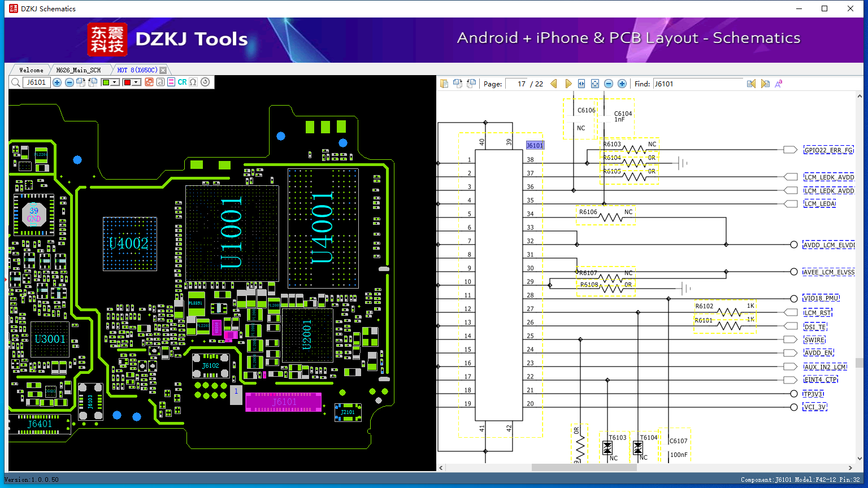Image resolution: width=868 pixels, height=488 pixels.
Task: Open the green color dropdown arrow
Action: point(115,82)
